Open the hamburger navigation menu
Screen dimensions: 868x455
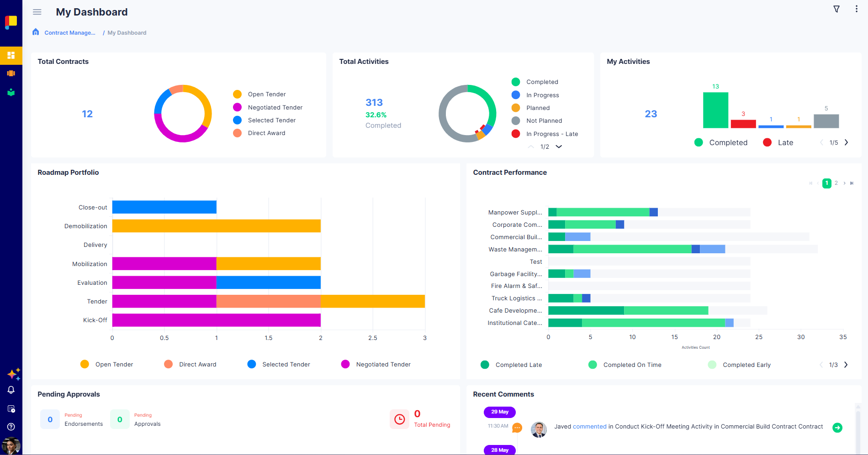(x=37, y=12)
